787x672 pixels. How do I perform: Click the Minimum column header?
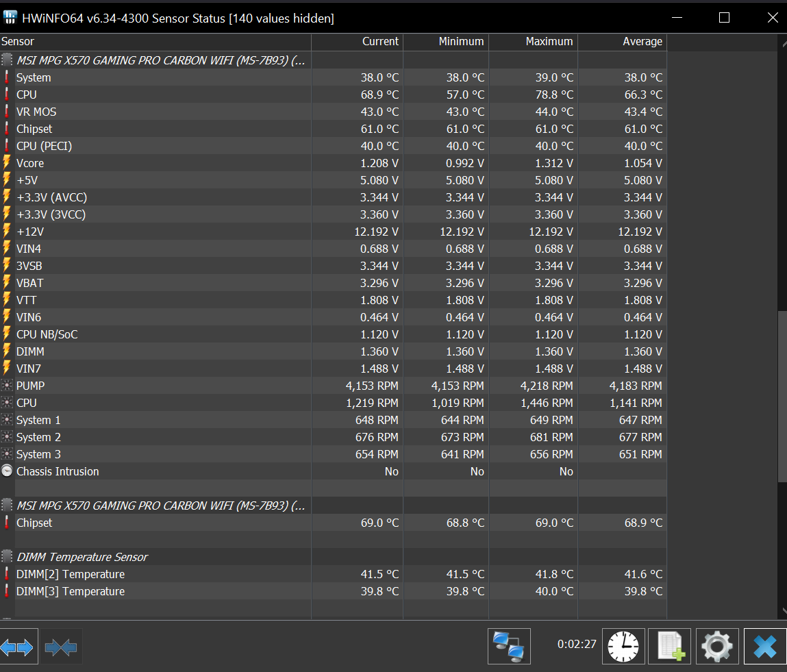click(x=446, y=42)
